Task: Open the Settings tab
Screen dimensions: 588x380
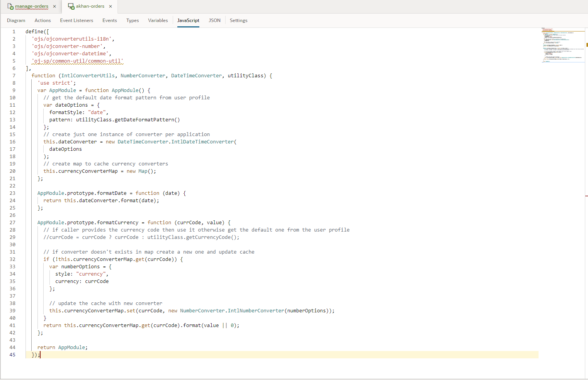Action: click(238, 20)
